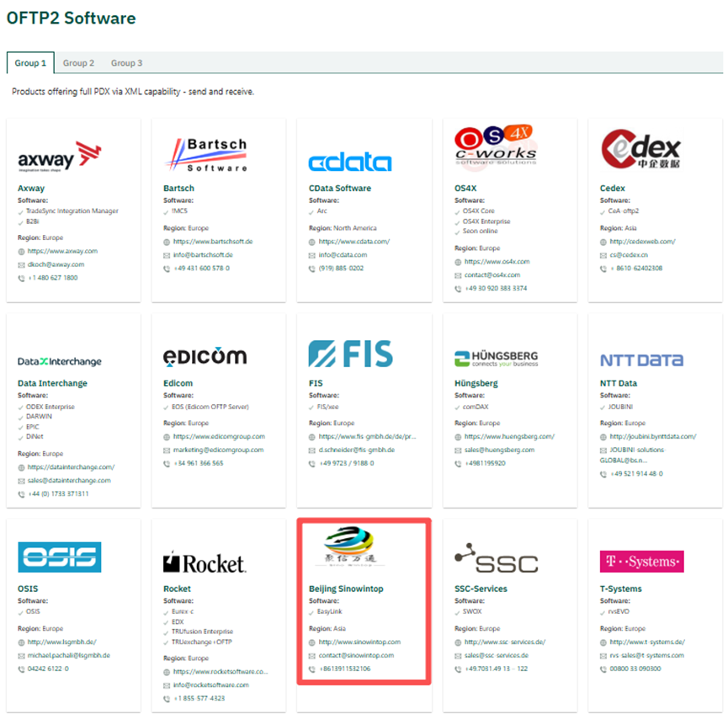Open https://www.huengsberg.com/ link
Screen dimensions: 728x714
click(509, 437)
